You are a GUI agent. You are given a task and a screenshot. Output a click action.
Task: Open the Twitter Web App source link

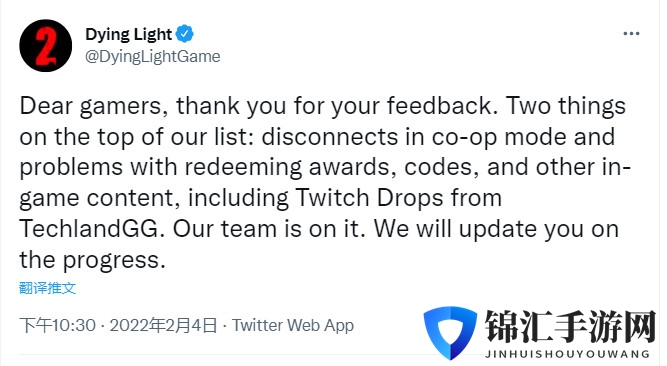(x=293, y=326)
